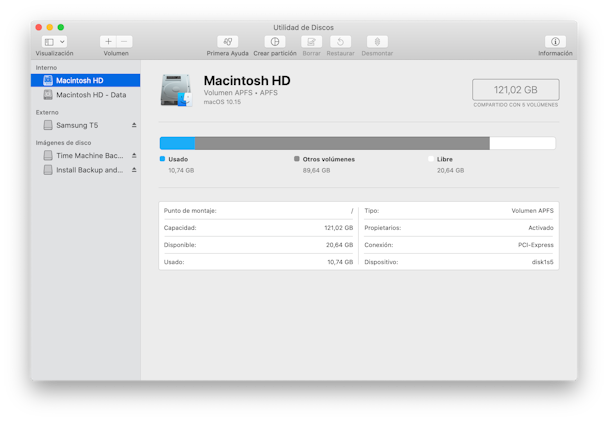Open Crear partición tool
608x421 pixels.
[275, 41]
